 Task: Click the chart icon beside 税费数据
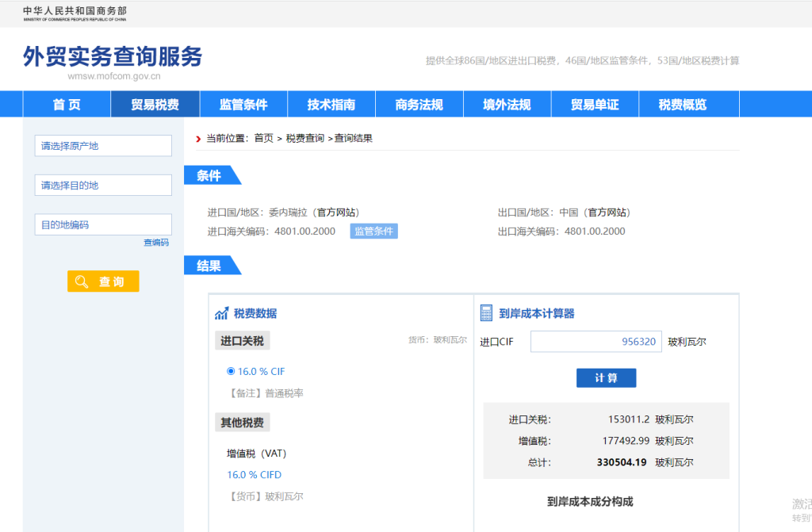[x=222, y=313]
